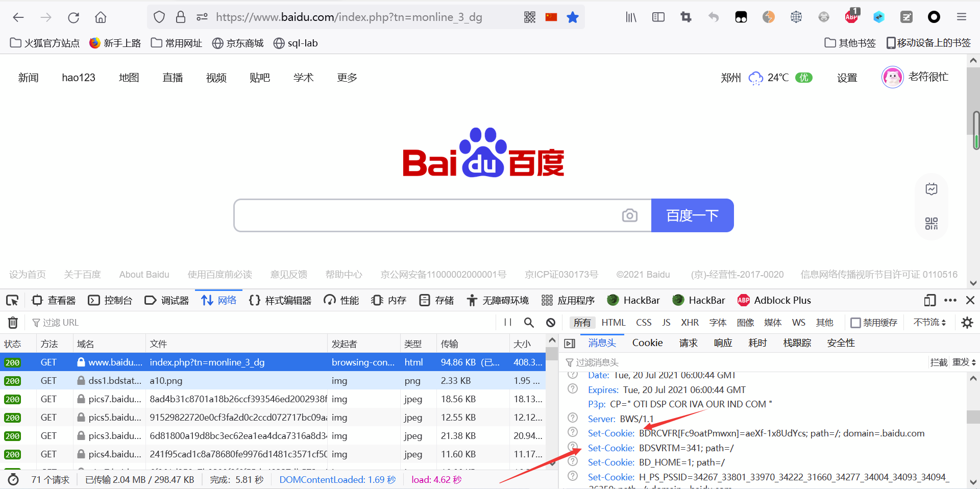Viewport: 980px width, 489px height.
Task: Open the hao123 link
Action: click(x=78, y=78)
